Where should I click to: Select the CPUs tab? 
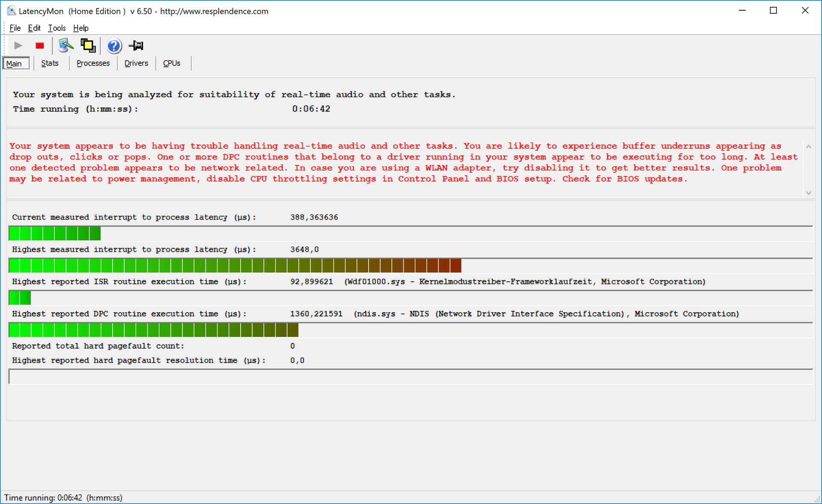tap(172, 63)
